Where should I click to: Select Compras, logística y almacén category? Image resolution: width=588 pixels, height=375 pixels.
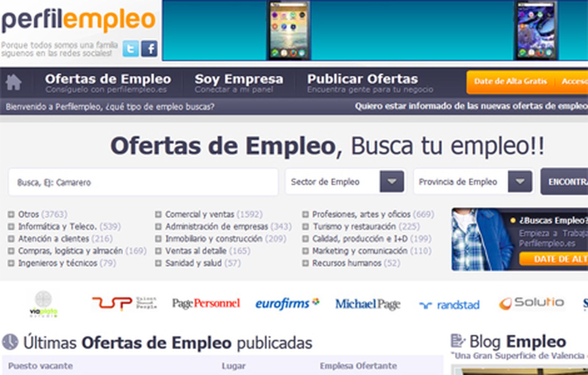pos(82,251)
